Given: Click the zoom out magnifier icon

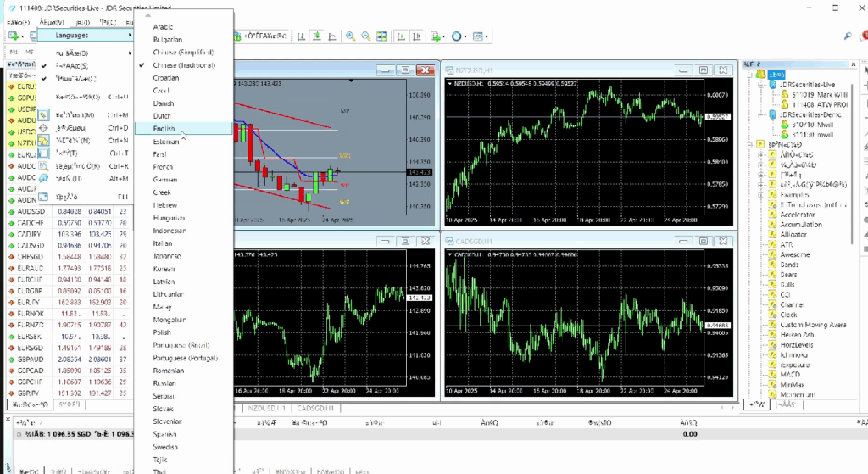Looking at the screenshot, I should tap(366, 36).
